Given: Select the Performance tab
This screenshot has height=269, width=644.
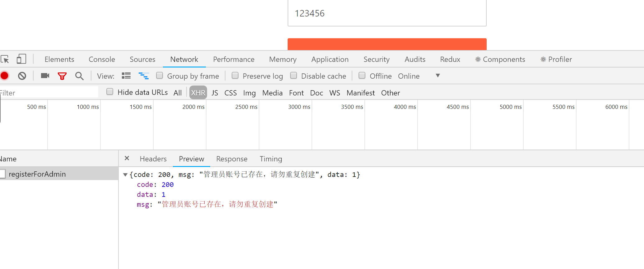Looking at the screenshot, I should 234,59.
